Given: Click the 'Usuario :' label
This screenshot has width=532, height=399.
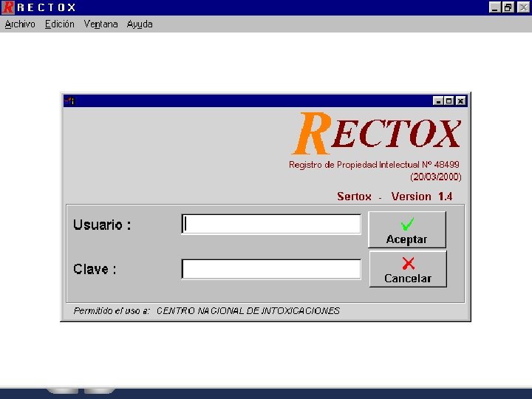Looking at the screenshot, I should click(102, 225).
